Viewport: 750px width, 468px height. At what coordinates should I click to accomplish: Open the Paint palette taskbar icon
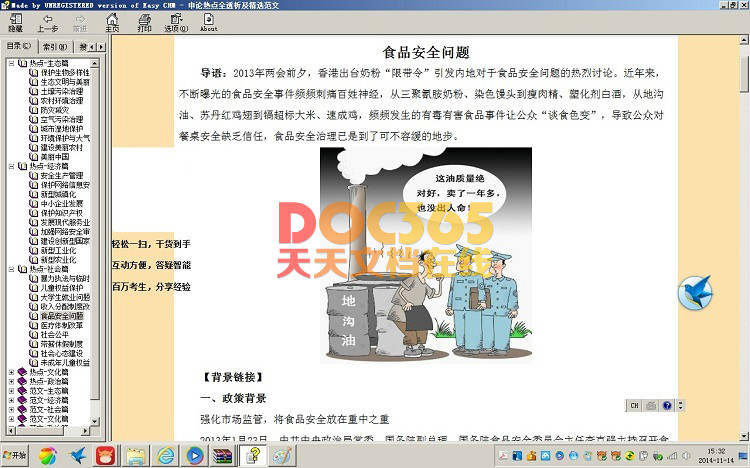pyautogui.click(x=282, y=456)
